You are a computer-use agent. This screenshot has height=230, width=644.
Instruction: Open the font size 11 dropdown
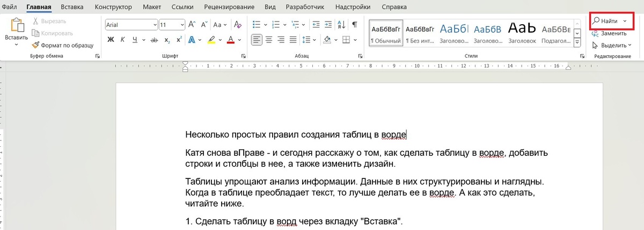(182, 25)
